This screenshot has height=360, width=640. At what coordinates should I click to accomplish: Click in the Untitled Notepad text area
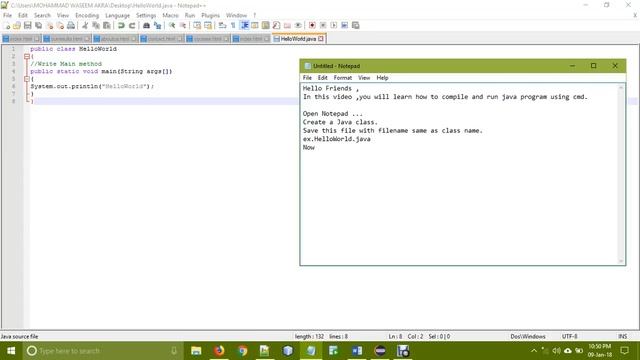tap(459, 174)
